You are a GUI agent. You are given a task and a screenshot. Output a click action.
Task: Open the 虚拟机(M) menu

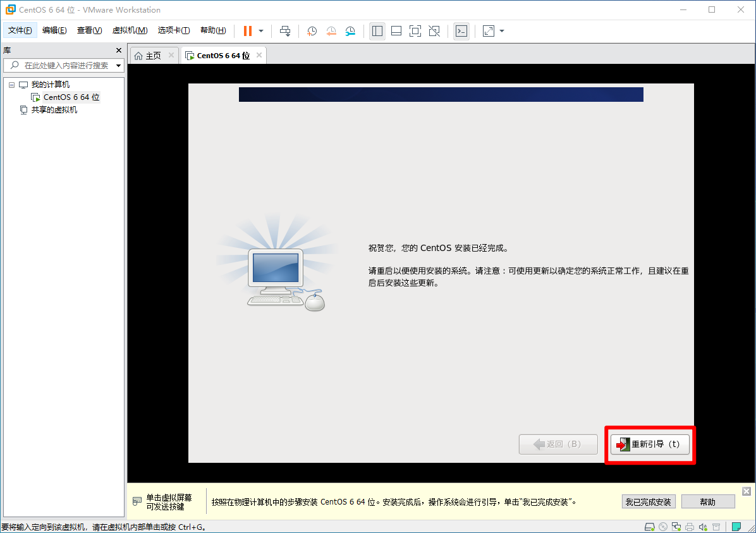click(x=130, y=30)
